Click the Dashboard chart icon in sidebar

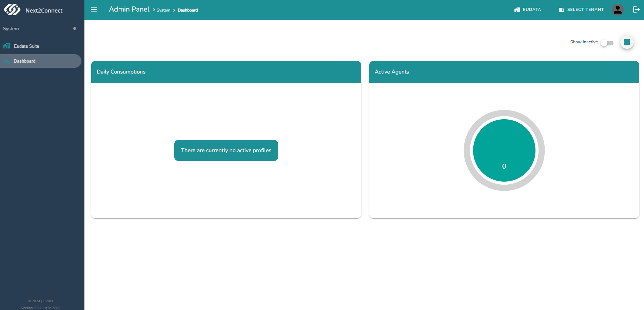[x=6, y=61]
